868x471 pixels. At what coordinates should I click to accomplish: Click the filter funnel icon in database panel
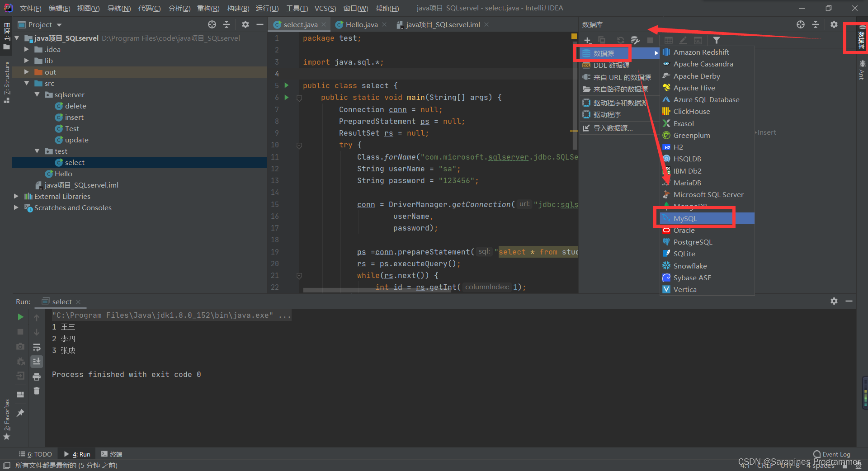(x=717, y=40)
